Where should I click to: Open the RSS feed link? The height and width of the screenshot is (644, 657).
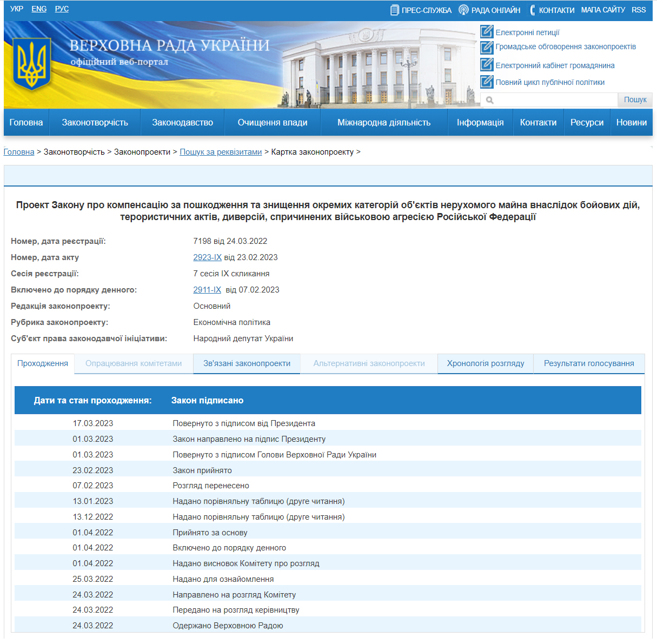pos(639,10)
